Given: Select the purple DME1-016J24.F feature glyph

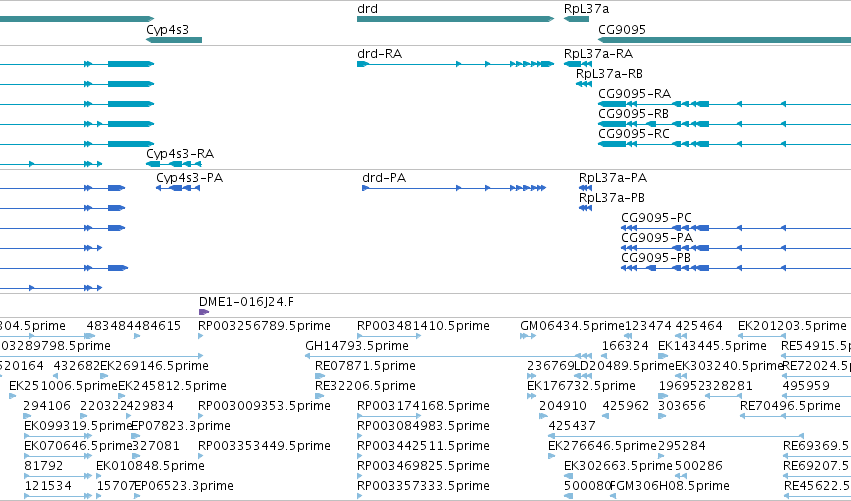Looking at the screenshot, I should [x=204, y=312].
